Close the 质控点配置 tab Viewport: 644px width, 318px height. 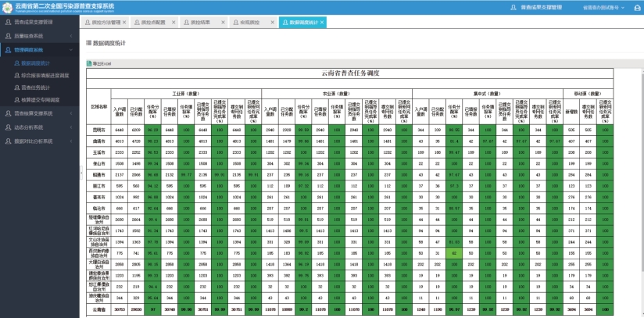tap(174, 23)
